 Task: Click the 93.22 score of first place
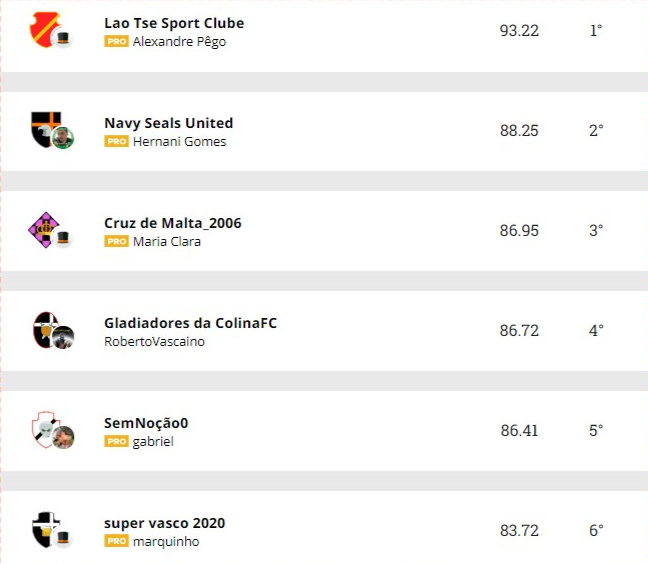[519, 31]
